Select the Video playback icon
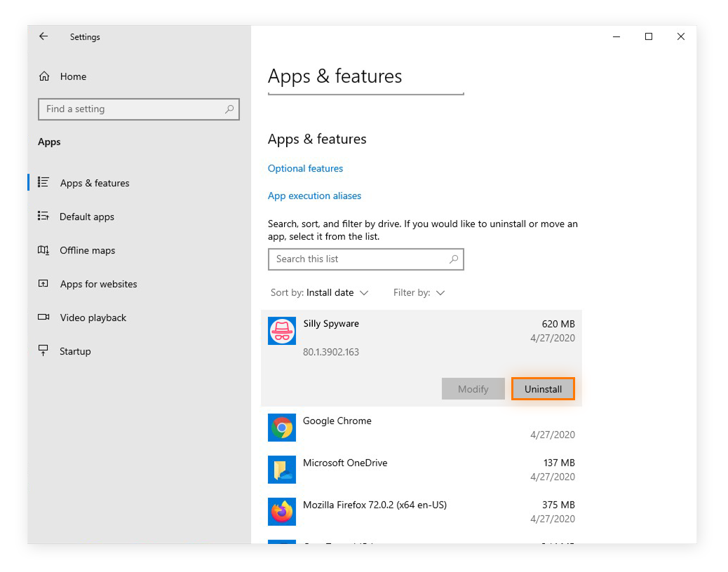 [x=43, y=318]
